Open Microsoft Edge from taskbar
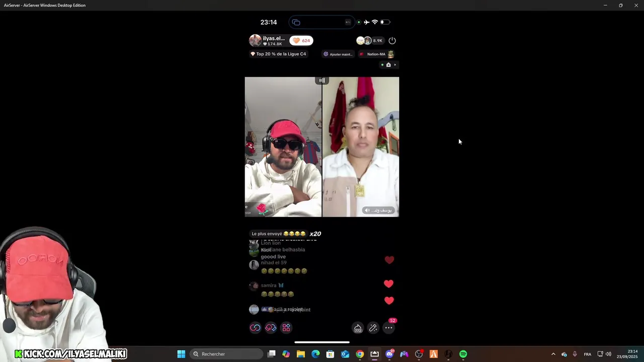Screen dimensions: 644x362 click(315, 354)
